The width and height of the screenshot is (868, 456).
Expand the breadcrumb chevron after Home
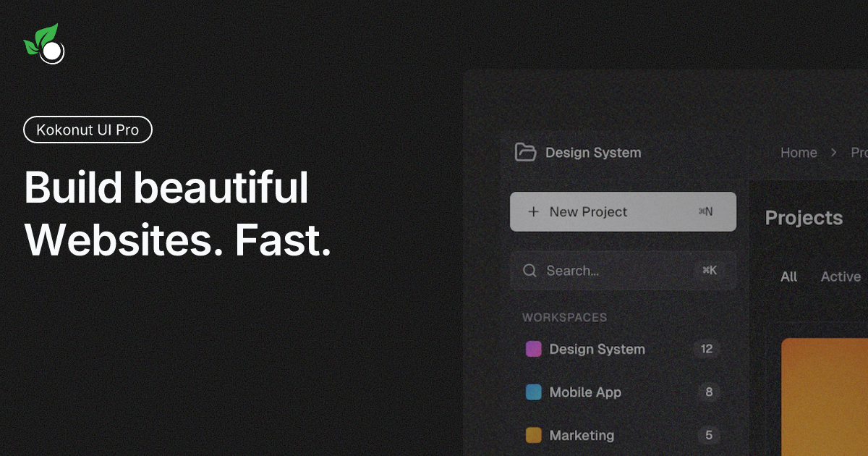click(833, 153)
